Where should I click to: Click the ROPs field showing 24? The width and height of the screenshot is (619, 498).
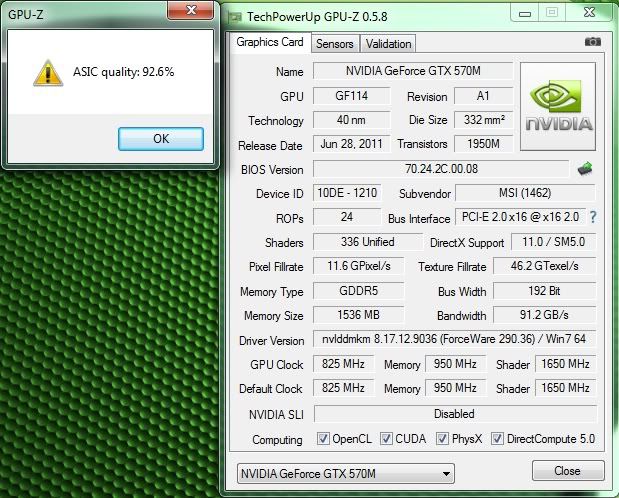point(347,217)
